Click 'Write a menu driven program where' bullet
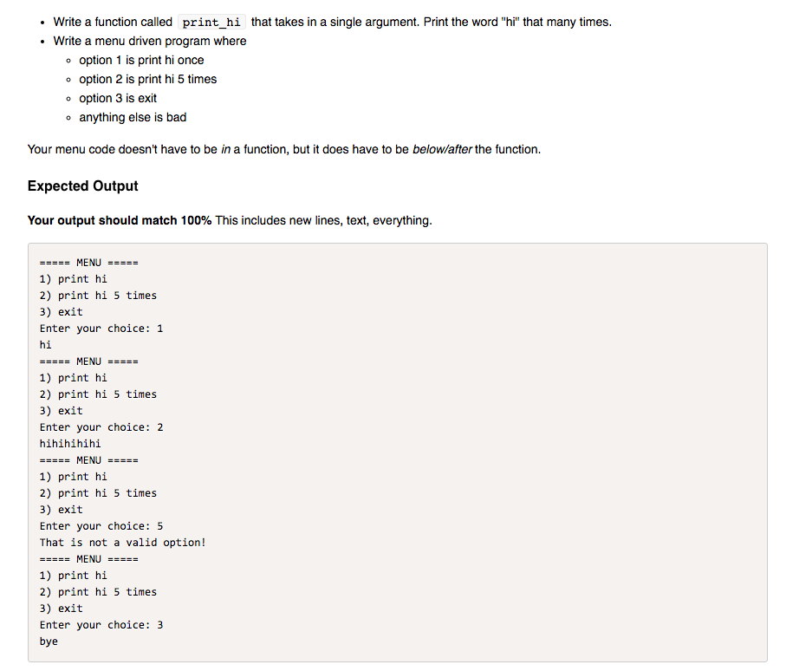The image size is (812, 671). pos(150,42)
